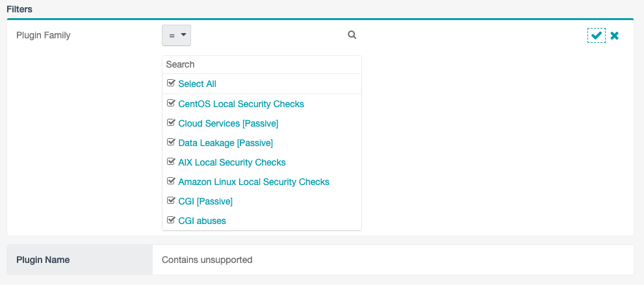
Task: Toggle the Select All checkbox
Action: [171, 84]
